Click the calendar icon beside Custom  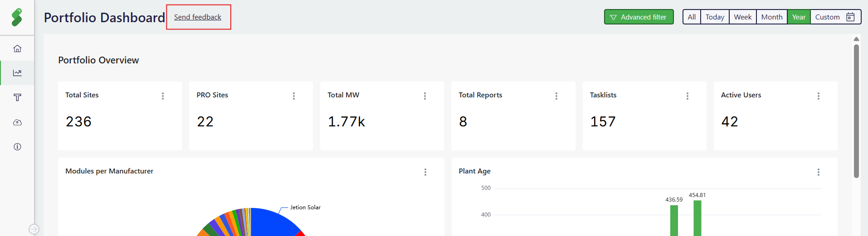coord(851,17)
